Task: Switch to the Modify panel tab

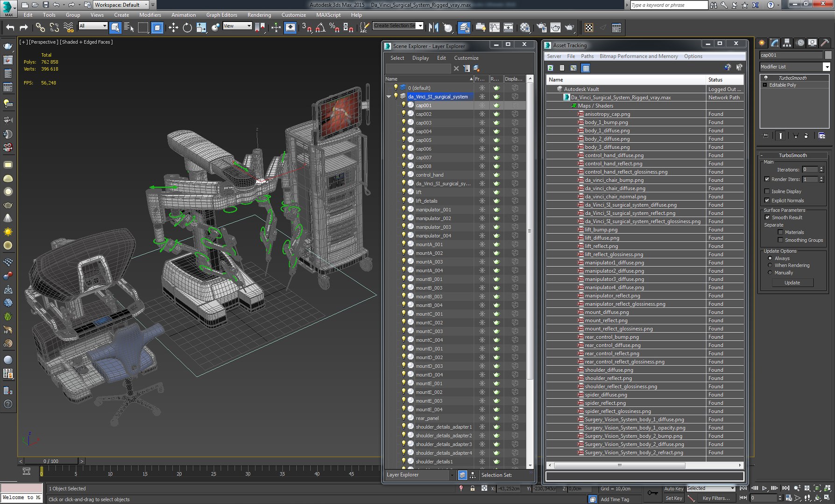Action: [775, 42]
